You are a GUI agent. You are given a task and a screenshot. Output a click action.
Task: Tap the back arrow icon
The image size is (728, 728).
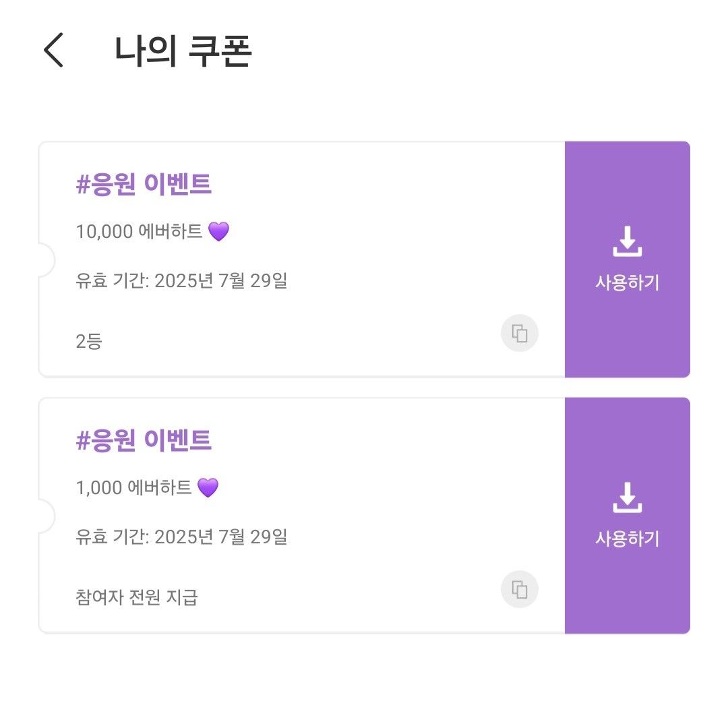[53, 50]
